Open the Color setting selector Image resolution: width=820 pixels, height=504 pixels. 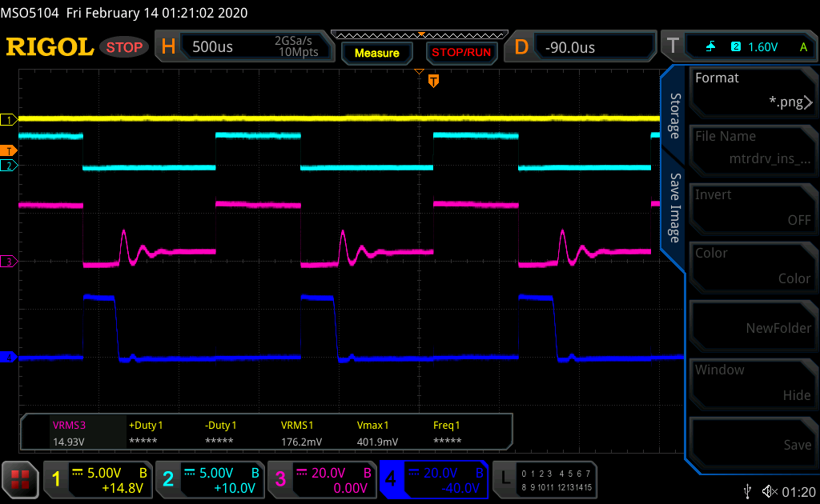753,267
